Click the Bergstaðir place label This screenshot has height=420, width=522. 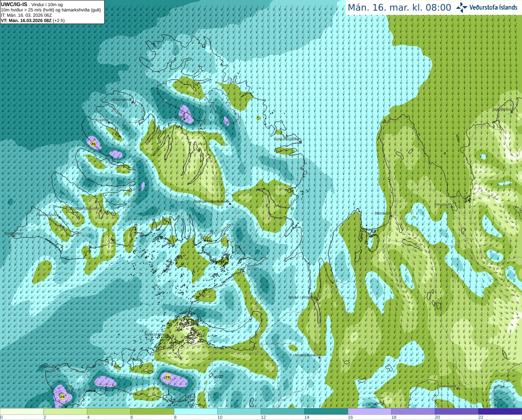(x=443, y=204)
